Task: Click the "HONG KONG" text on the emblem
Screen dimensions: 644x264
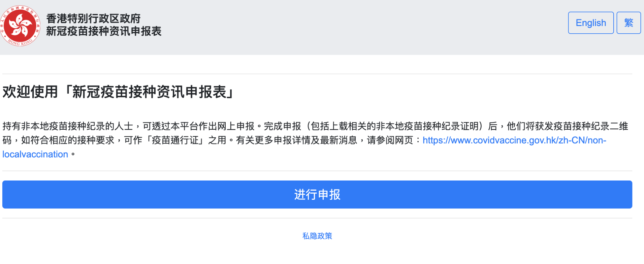Action: pos(20,43)
